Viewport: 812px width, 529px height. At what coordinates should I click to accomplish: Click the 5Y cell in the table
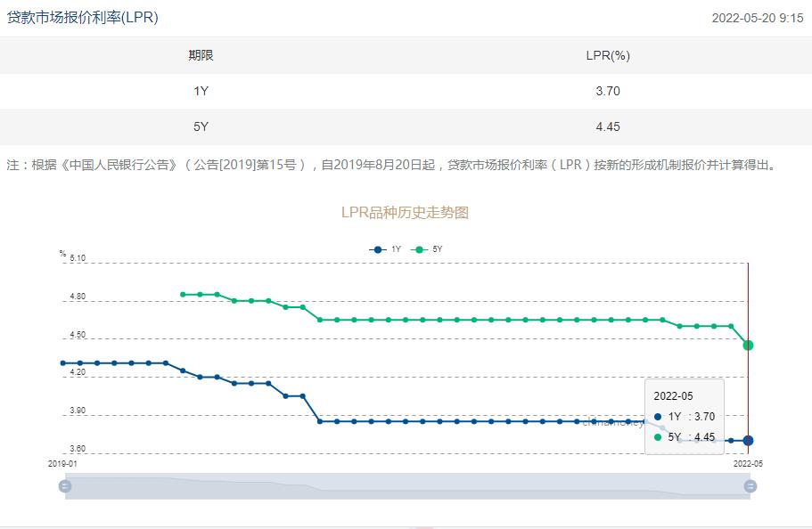201,126
